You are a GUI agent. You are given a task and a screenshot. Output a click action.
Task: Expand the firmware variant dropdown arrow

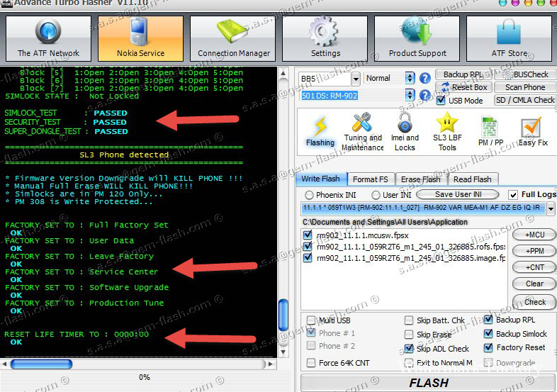click(x=551, y=208)
